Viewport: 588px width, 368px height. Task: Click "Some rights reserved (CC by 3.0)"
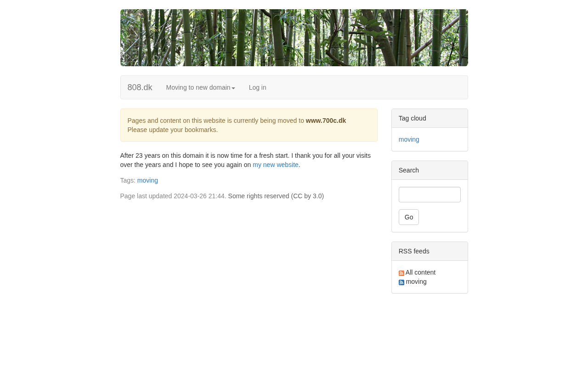click(276, 196)
